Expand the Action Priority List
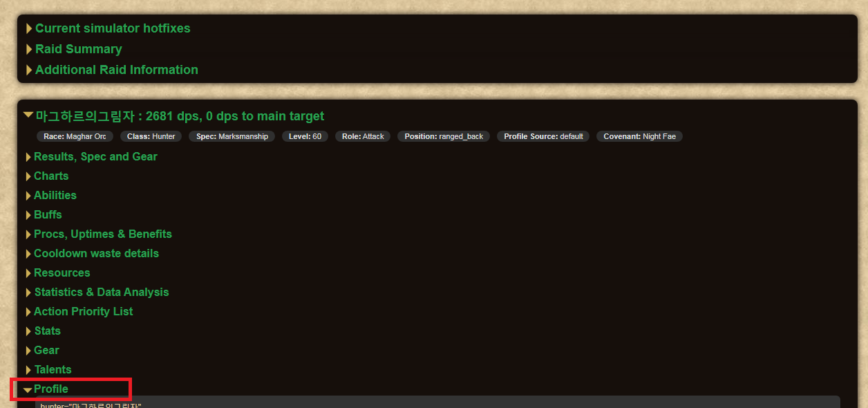Screen dimensions: 868x408 [83, 312]
